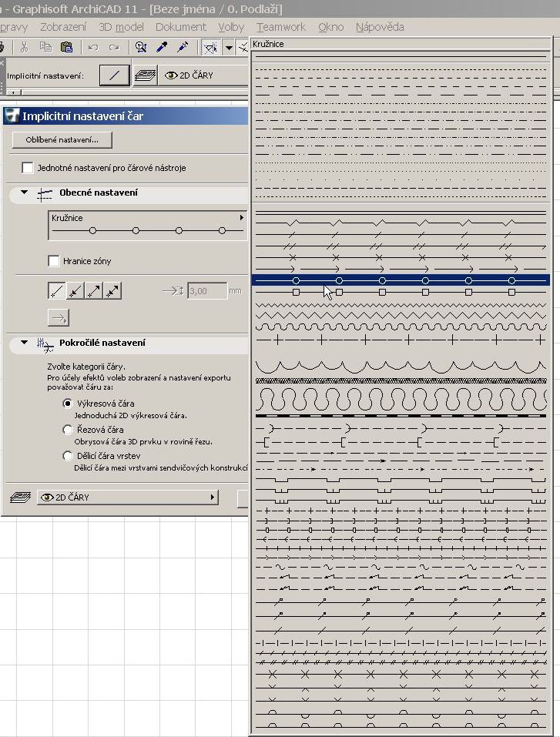Check the Hranice zóny checkbox
The width and height of the screenshot is (560, 737).
[54, 261]
